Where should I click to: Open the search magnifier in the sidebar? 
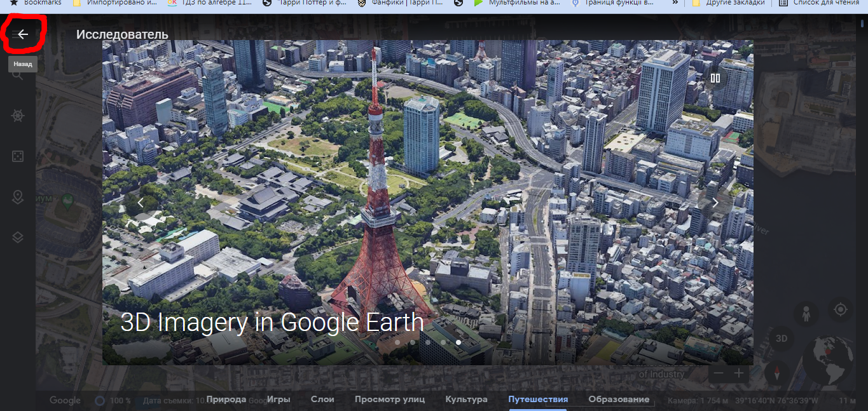[x=18, y=76]
